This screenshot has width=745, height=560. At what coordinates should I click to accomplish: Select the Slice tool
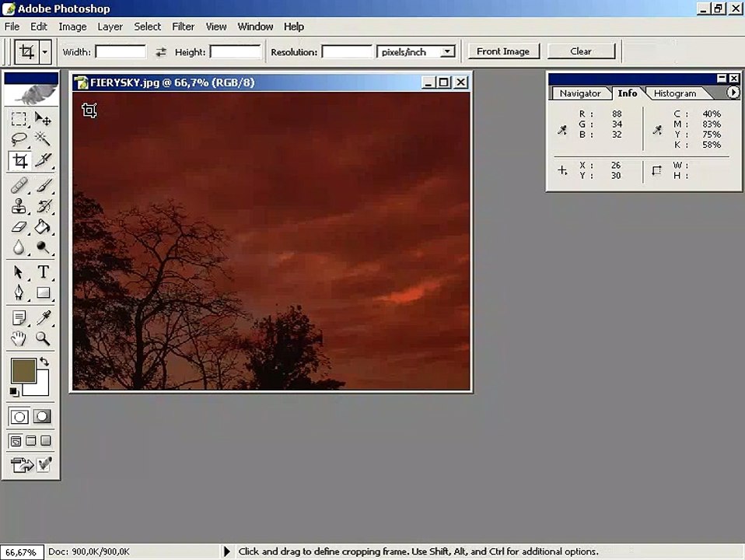pyautogui.click(x=43, y=161)
